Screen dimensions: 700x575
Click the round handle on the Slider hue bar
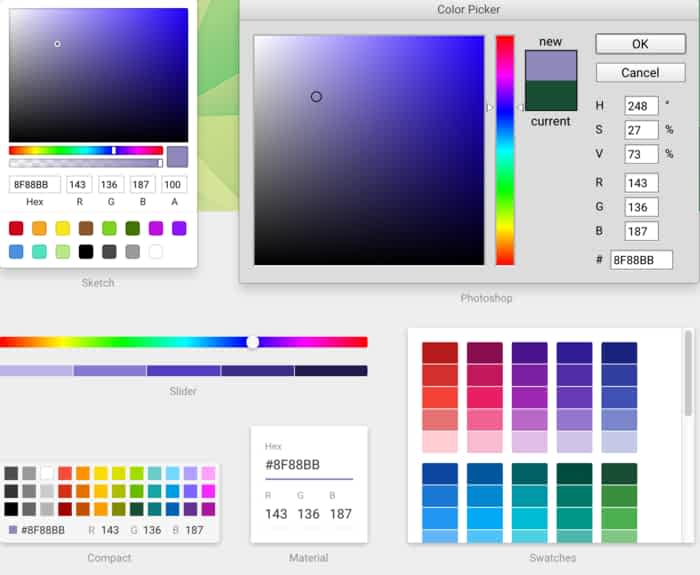click(x=253, y=342)
